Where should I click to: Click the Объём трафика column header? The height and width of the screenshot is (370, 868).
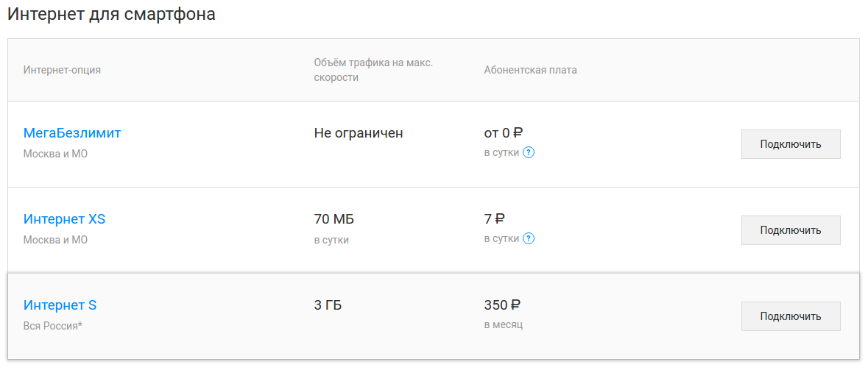[373, 70]
